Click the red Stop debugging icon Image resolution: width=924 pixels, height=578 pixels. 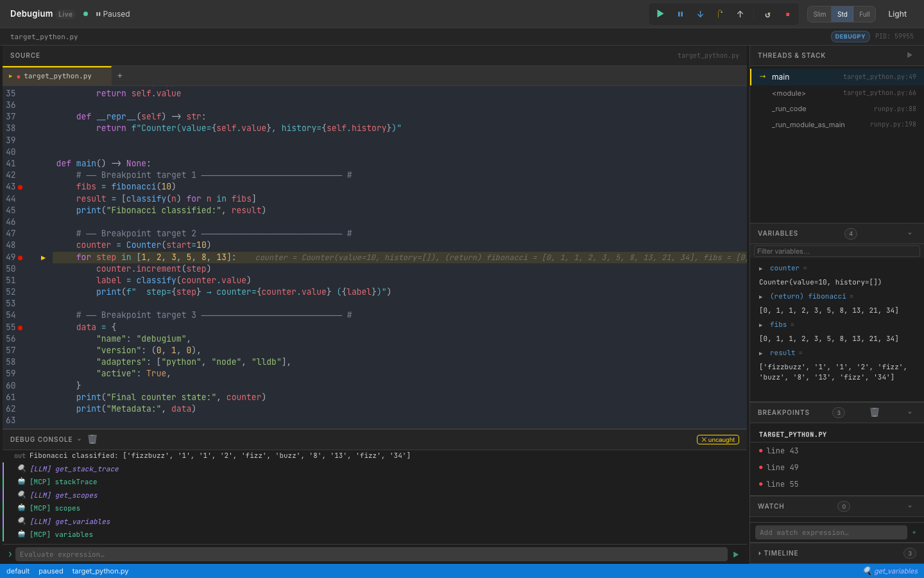(787, 13)
